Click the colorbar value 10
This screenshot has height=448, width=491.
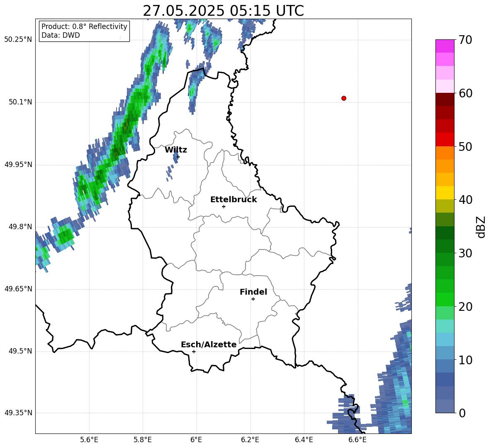(x=465, y=360)
